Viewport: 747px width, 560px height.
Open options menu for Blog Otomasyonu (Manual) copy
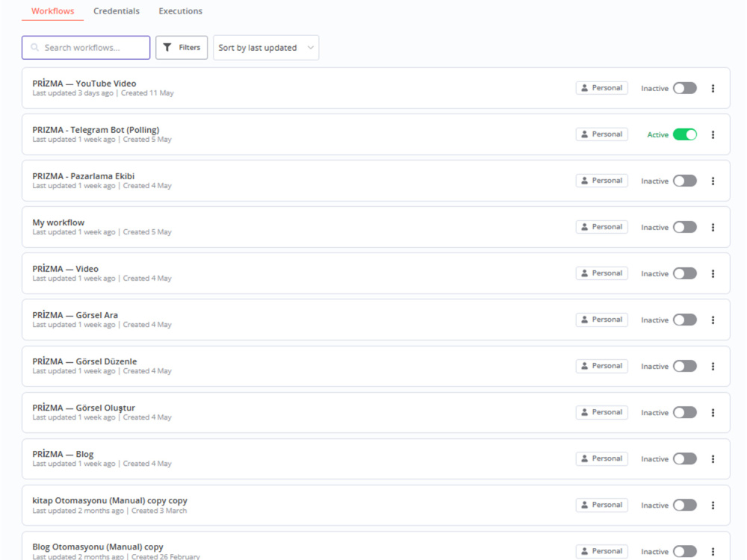pos(713,552)
